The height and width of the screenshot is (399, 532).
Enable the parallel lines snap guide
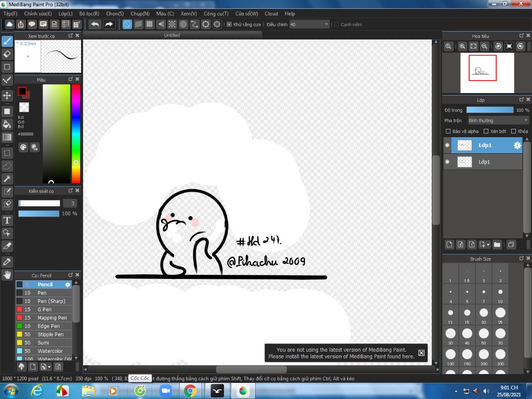(x=138, y=24)
